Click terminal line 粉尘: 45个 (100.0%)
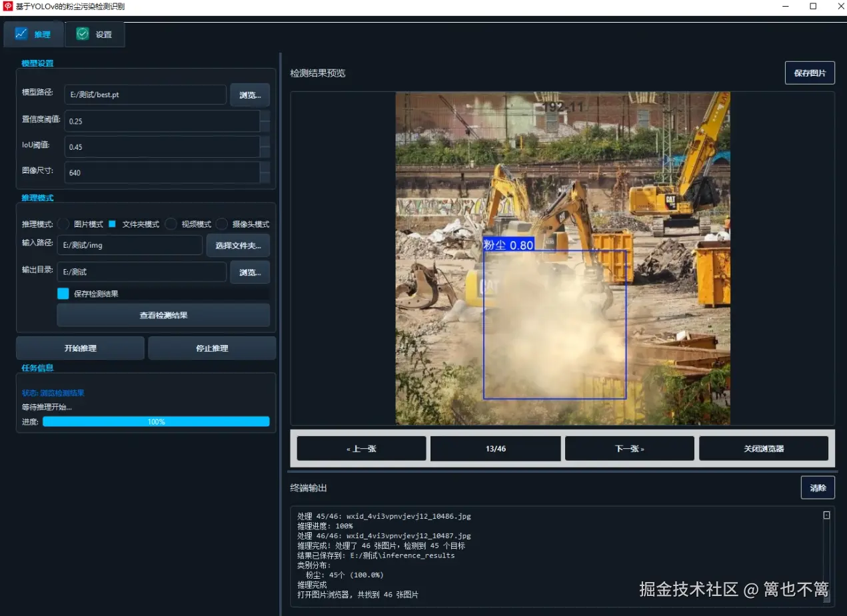847x616 pixels. [x=345, y=575]
